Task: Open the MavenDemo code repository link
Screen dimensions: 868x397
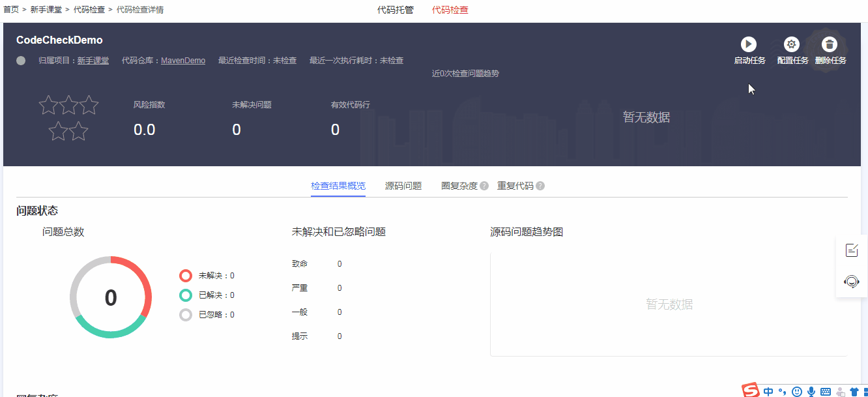Action: (x=183, y=60)
